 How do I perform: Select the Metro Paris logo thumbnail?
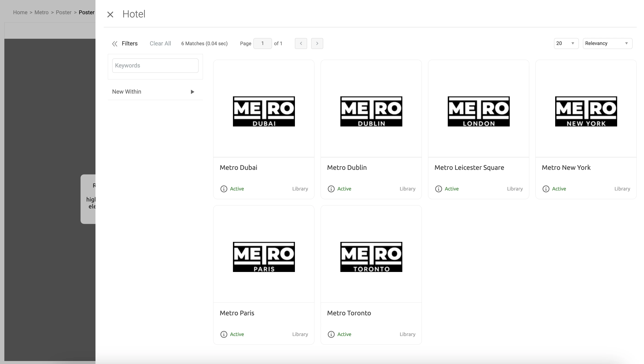(264, 257)
